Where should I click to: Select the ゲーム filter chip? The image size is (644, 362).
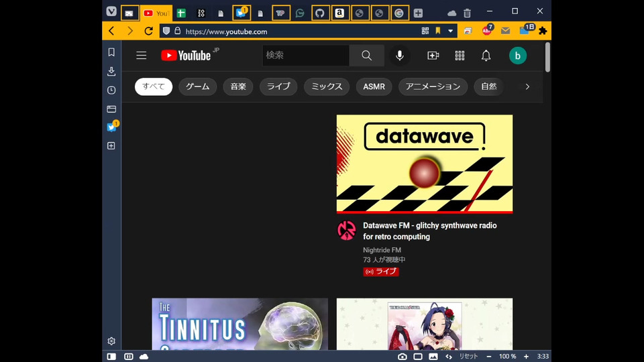coord(197,86)
